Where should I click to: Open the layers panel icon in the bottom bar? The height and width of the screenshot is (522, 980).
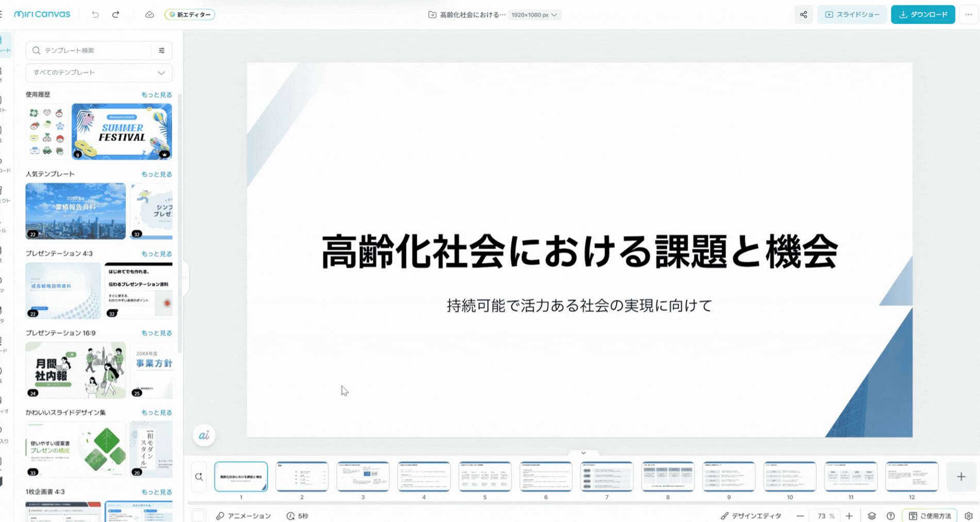point(872,515)
